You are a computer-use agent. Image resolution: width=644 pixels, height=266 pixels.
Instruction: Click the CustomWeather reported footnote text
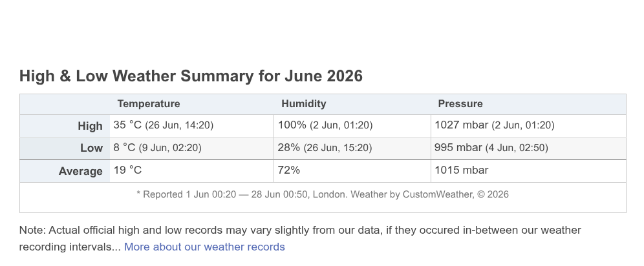pos(323,194)
